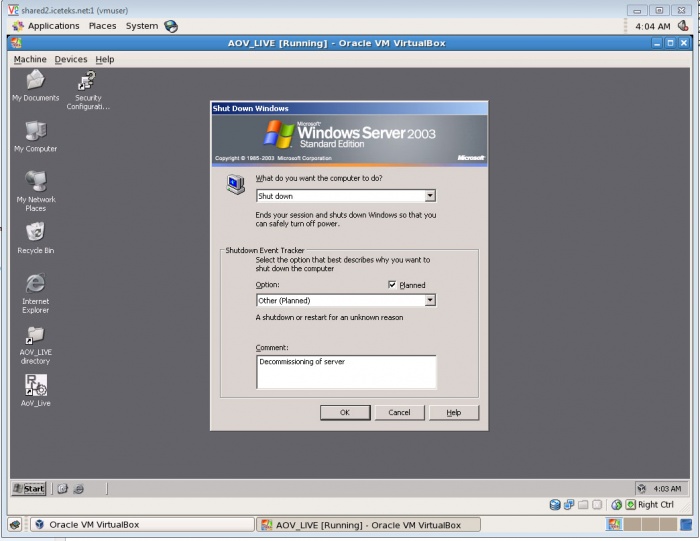Click the green keyboard capture indicator icon
This screenshot has width=700, height=541.
(x=630, y=505)
